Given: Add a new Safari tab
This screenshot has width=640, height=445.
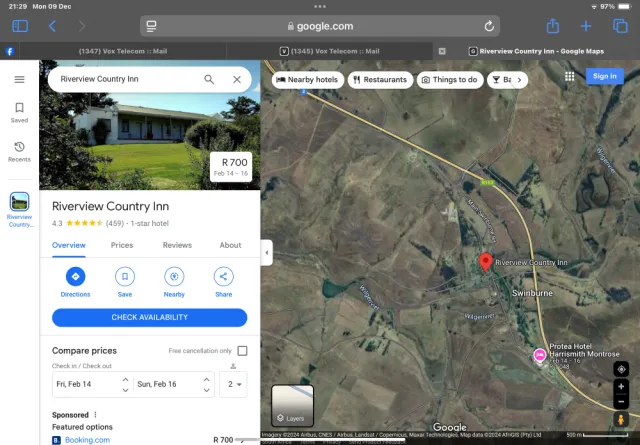Looking at the screenshot, I should 586,26.
